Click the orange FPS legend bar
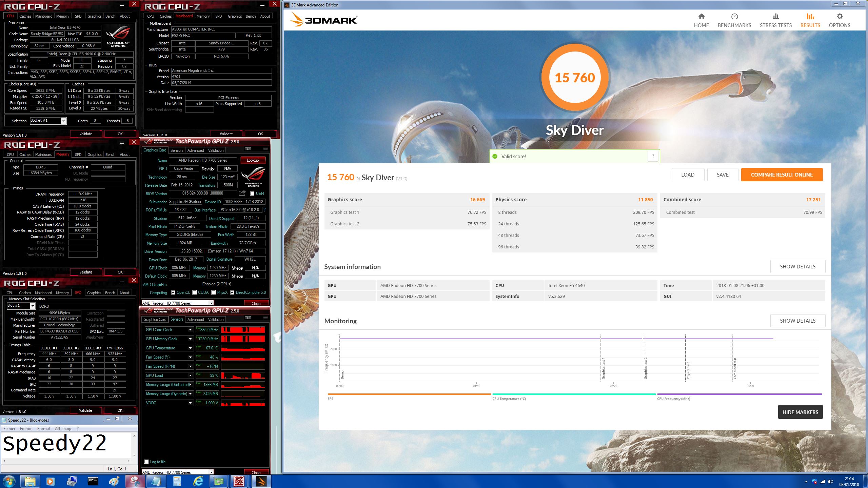 click(409, 394)
